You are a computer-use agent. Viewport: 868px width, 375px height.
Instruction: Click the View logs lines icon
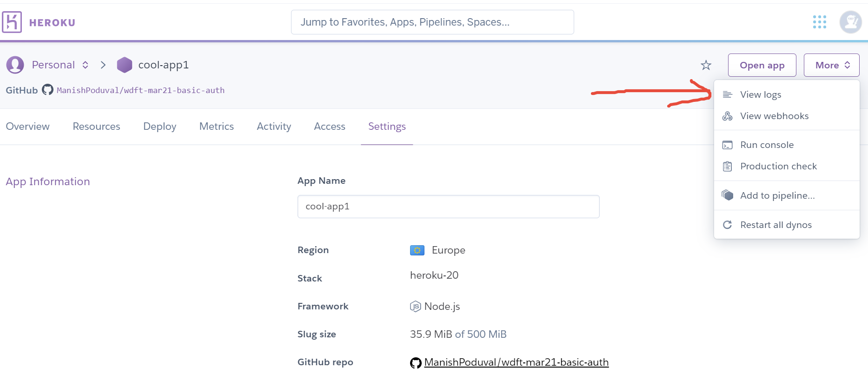pyautogui.click(x=728, y=94)
